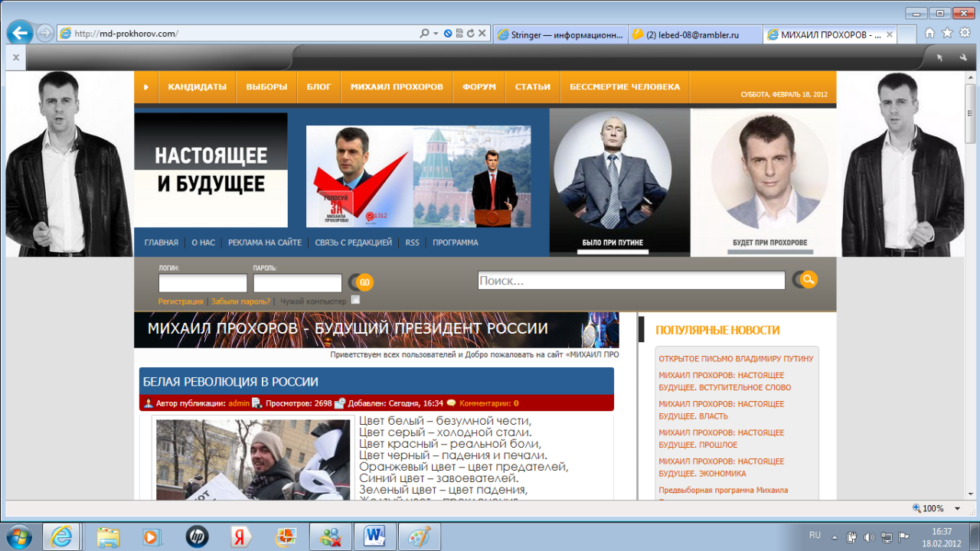Click the НАСТОЯЩЕЕ И БУДУЩЕЕ banner
The width and height of the screenshot is (980, 551).
pyautogui.click(x=211, y=170)
